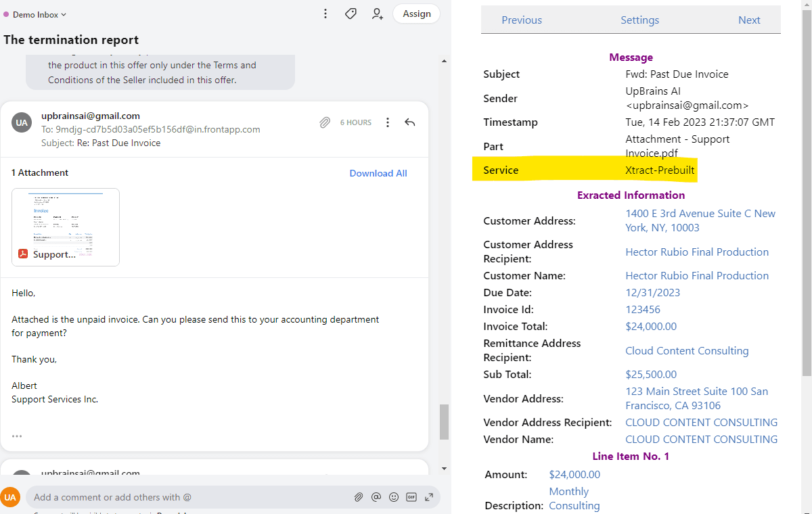Viewport: 812px width, 514px height.
Task: Click the Customer Address value
Action: (700, 220)
